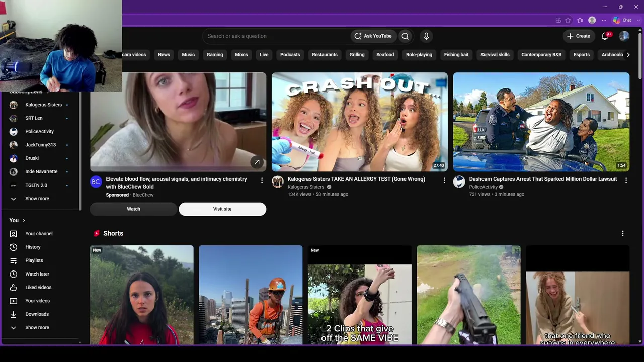Open the Dashcam Captures Arrest video title
Image resolution: width=644 pixels, height=362 pixels.
click(x=543, y=179)
